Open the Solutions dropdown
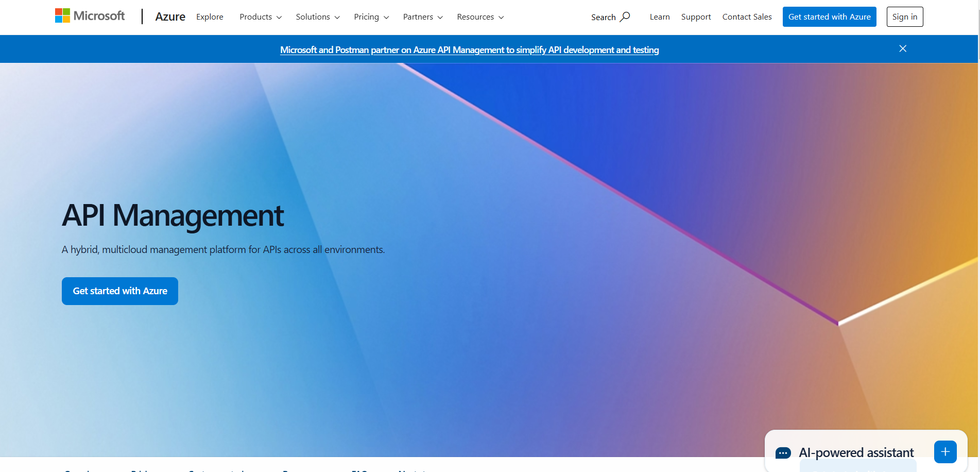The height and width of the screenshot is (472, 980). tap(318, 17)
